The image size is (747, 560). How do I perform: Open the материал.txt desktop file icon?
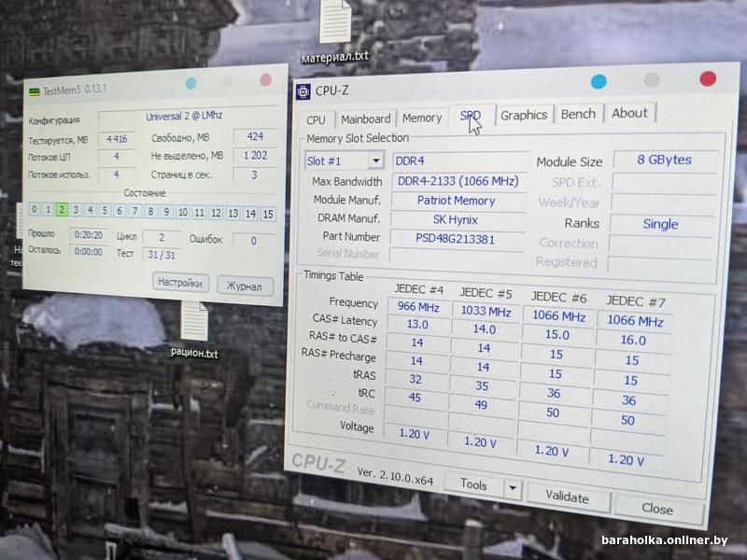336,22
